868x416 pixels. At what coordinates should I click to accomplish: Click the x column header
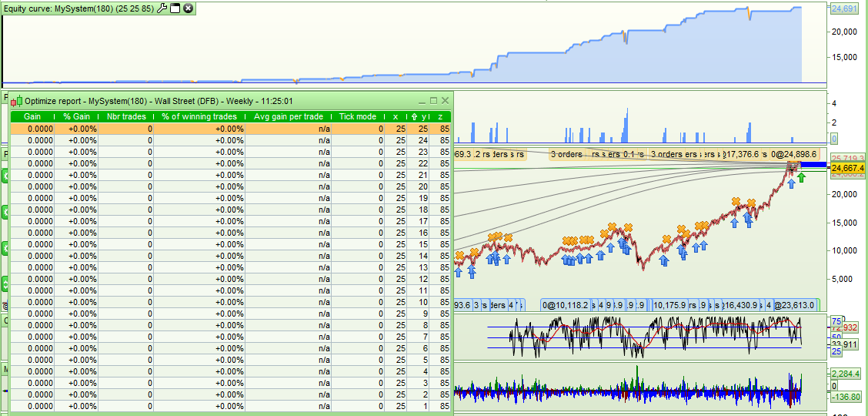click(396, 116)
